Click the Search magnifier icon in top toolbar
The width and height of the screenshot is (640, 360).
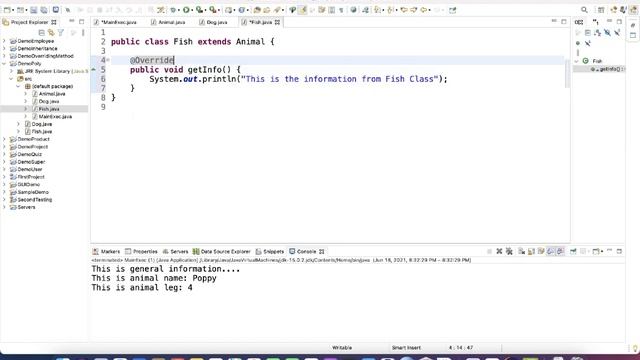pos(584,10)
